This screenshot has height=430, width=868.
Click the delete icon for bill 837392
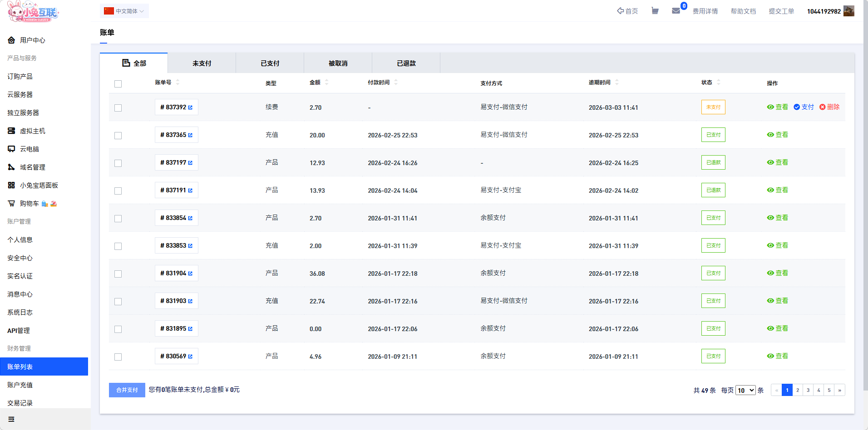[822, 107]
